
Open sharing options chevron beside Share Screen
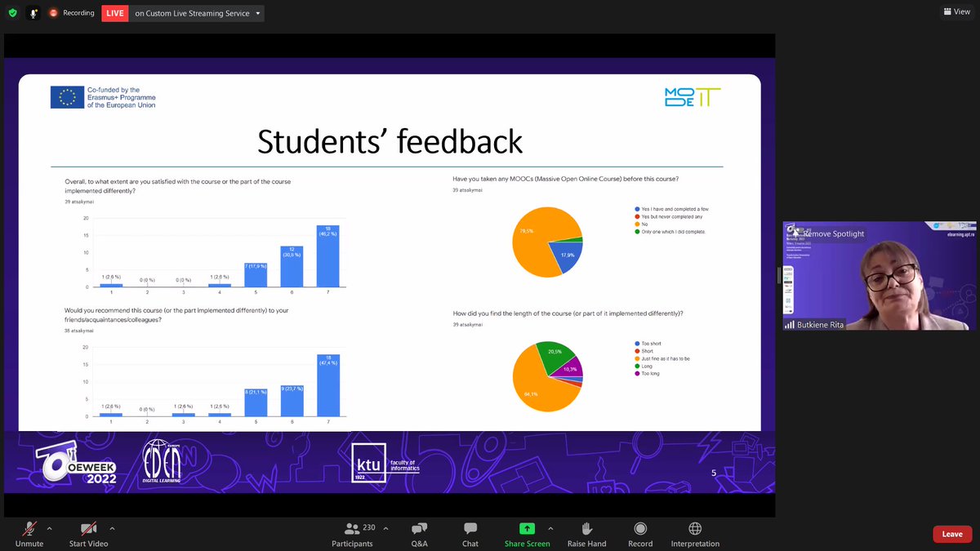550,527
